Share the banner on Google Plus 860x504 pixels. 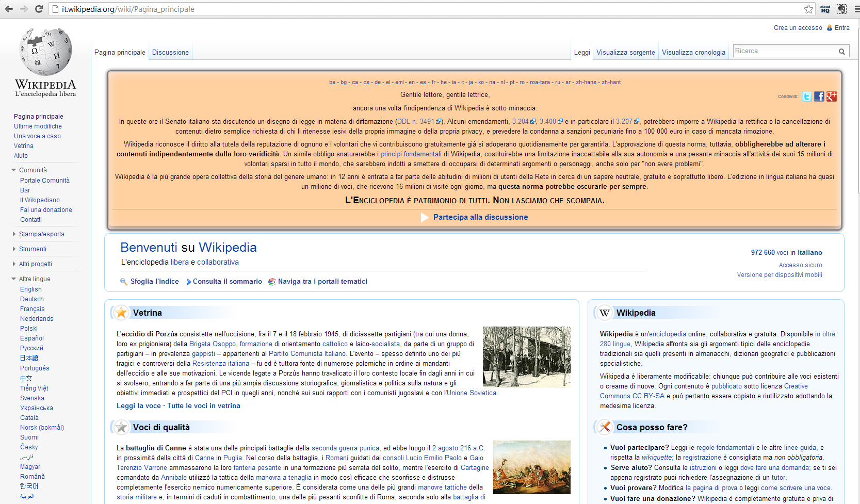tap(832, 96)
